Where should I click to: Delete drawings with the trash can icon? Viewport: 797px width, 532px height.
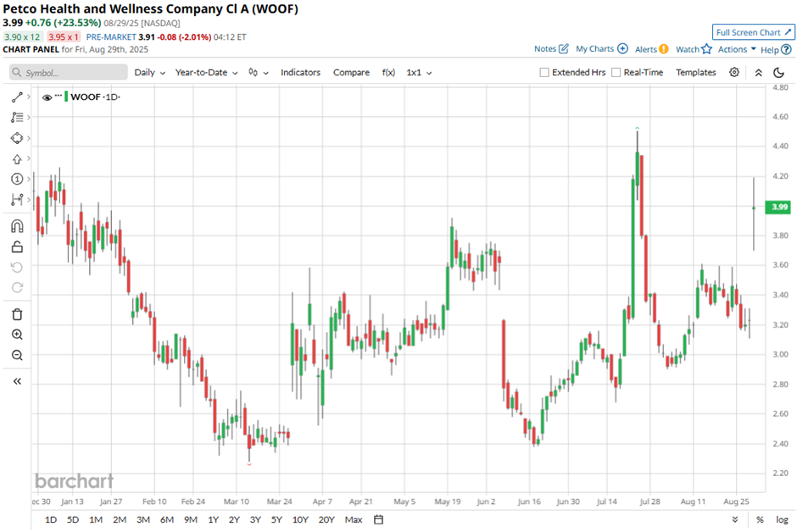(17, 315)
